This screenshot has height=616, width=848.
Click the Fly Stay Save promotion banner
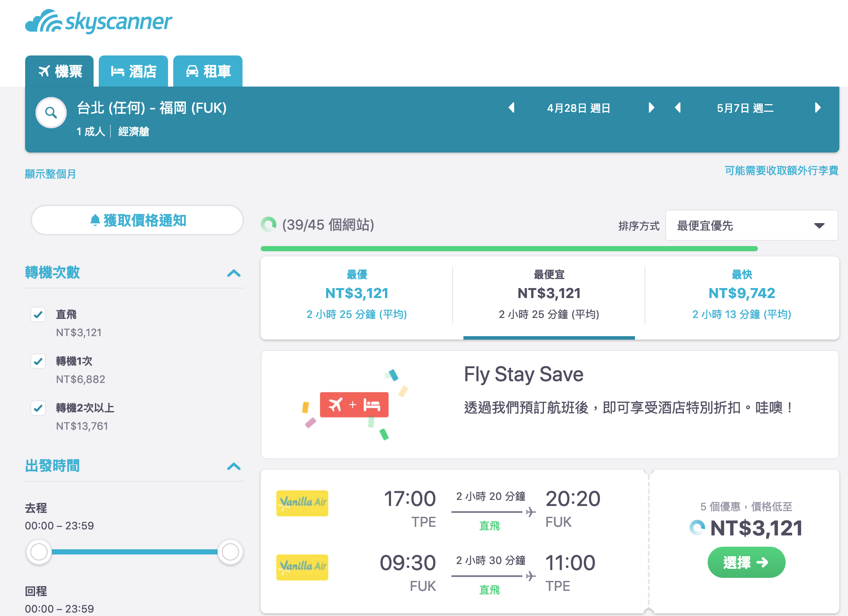click(x=550, y=405)
